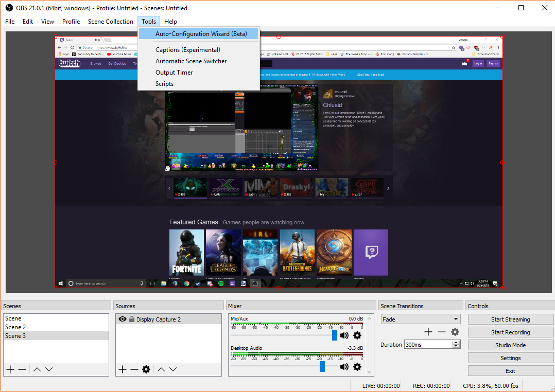The width and height of the screenshot is (555, 392).
Task: Mute the Desktop Audio channel
Action: pos(343,366)
